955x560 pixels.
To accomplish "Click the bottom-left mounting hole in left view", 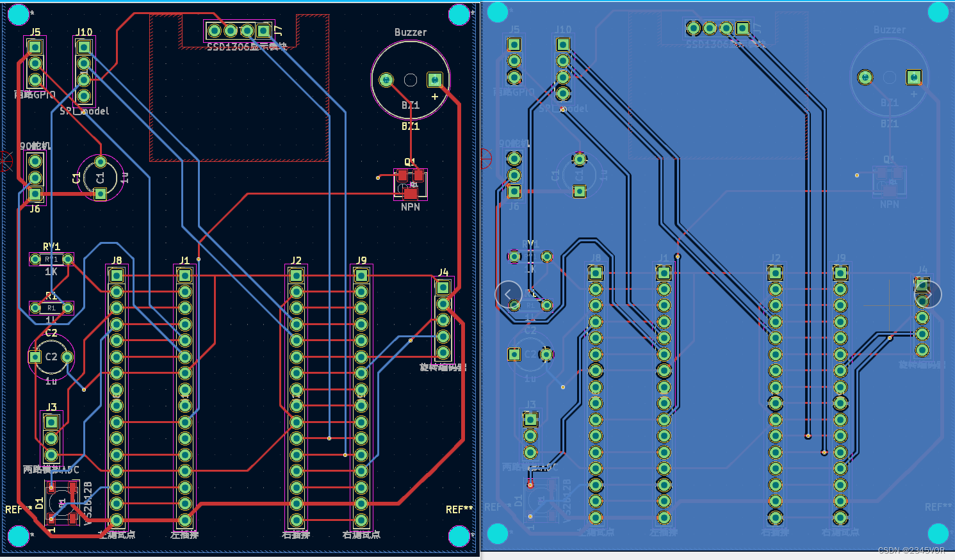I will [x=19, y=536].
